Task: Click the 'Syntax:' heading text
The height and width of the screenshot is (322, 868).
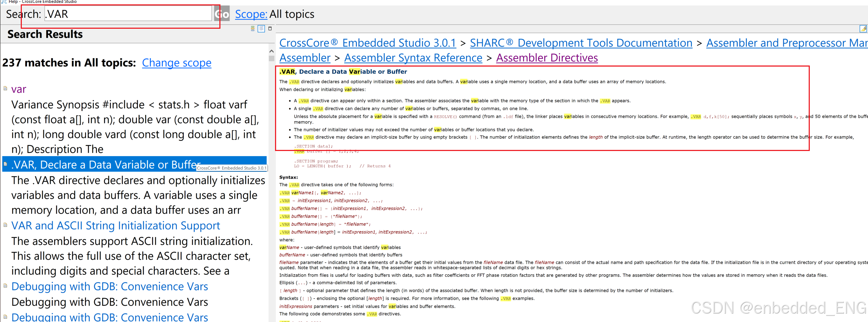Action: pos(288,178)
